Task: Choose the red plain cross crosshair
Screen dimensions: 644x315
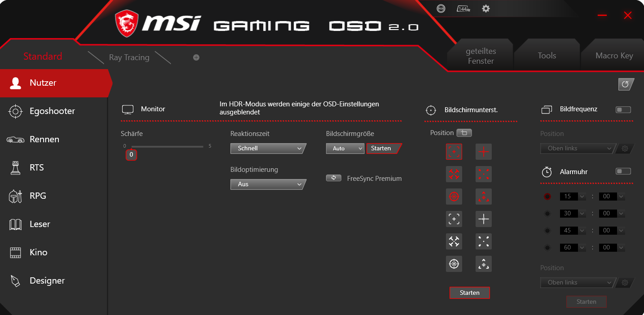Action: (484, 152)
